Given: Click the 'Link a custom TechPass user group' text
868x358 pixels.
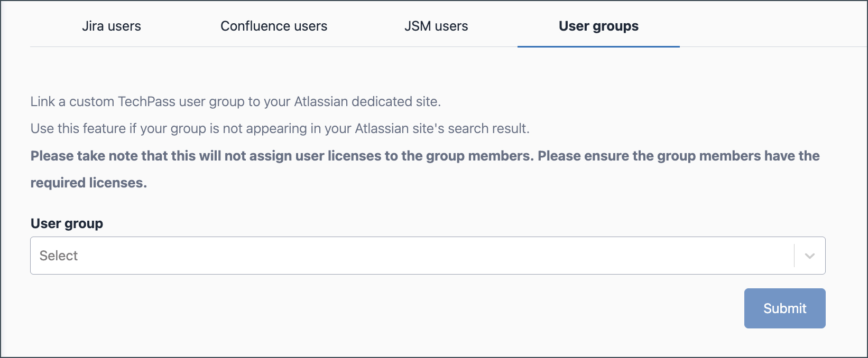Looking at the screenshot, I should pos(236,101).
